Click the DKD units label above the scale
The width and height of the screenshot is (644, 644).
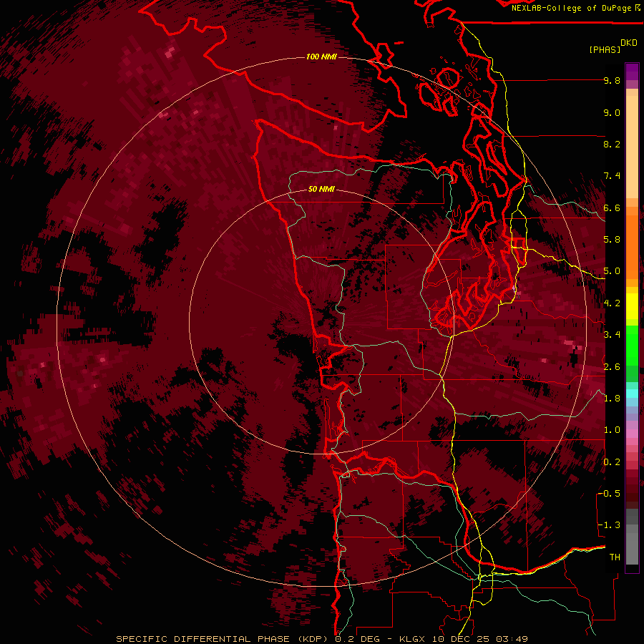point(629,43)
